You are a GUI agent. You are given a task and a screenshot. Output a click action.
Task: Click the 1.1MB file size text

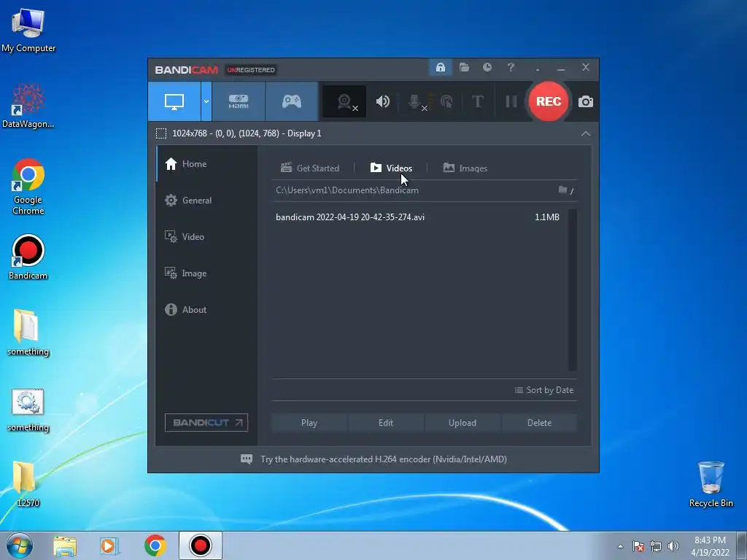(547, 217)
